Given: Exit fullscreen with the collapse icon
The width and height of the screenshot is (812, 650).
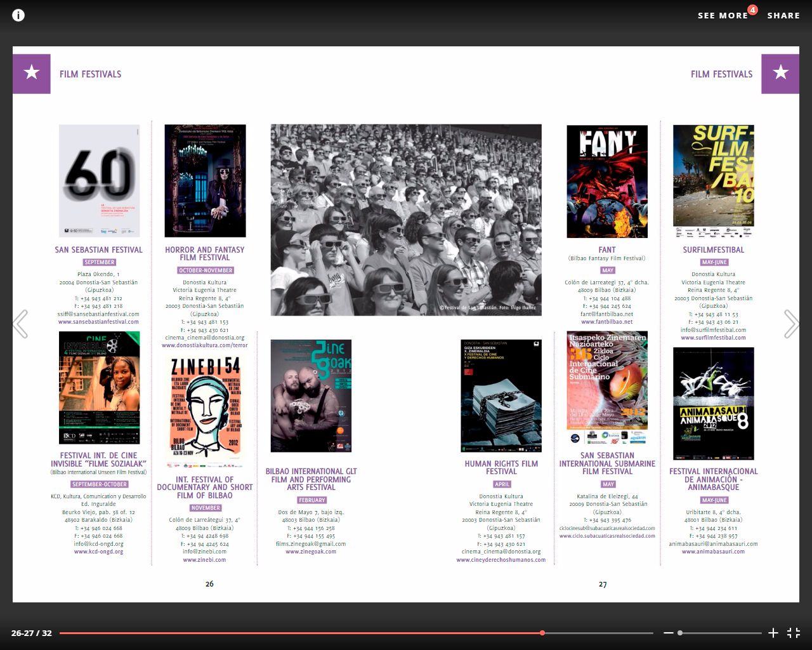Looking at the screenshot, I should point(794,633).
